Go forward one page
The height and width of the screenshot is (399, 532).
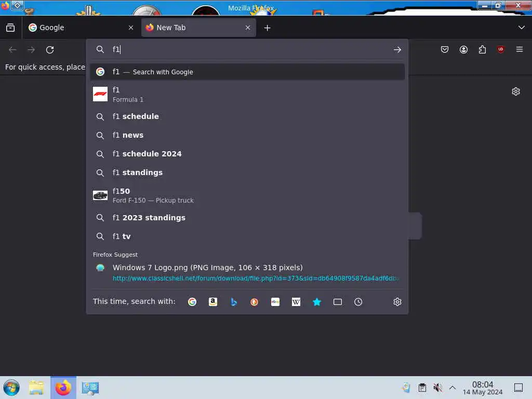[x=31, y=50]
